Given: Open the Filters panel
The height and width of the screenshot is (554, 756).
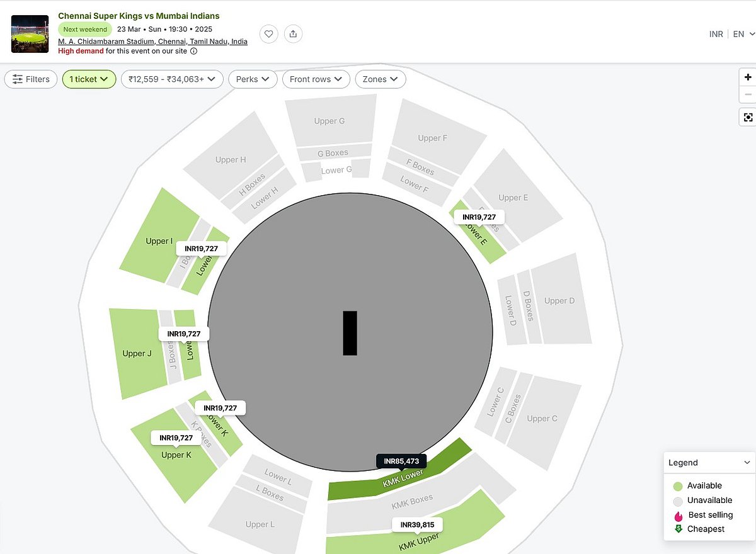Looking at the screenshot, I should [31, 79].
